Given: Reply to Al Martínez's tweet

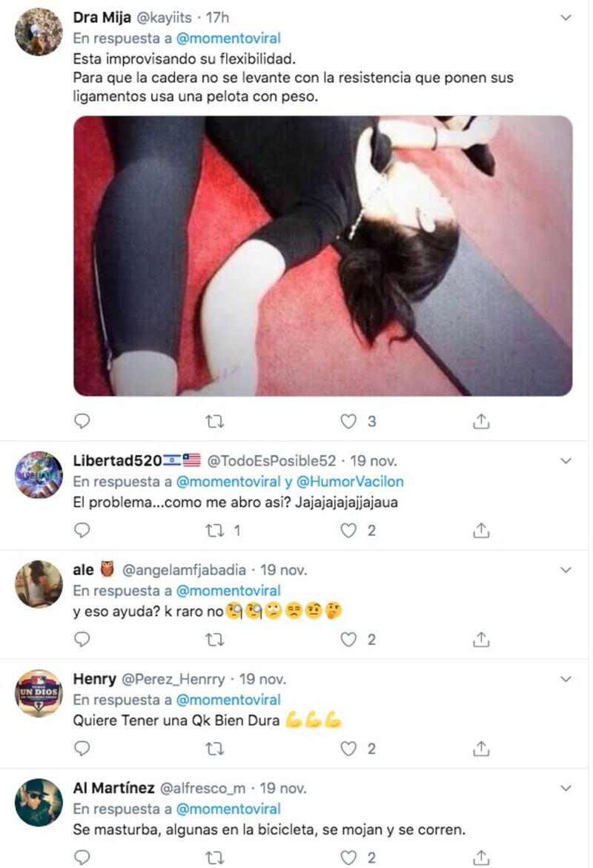Looking at the screenshot, I should coord(82,857).
